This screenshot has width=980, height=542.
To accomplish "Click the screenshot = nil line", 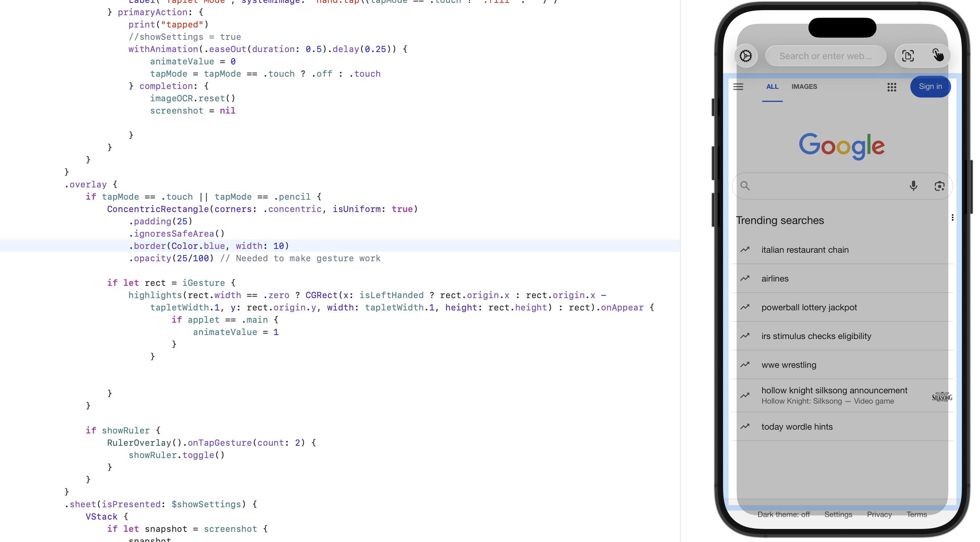I will [193, 111].
